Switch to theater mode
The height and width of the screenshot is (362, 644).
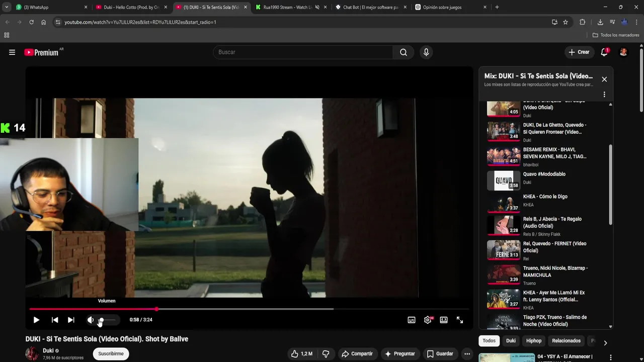point(444,320)
